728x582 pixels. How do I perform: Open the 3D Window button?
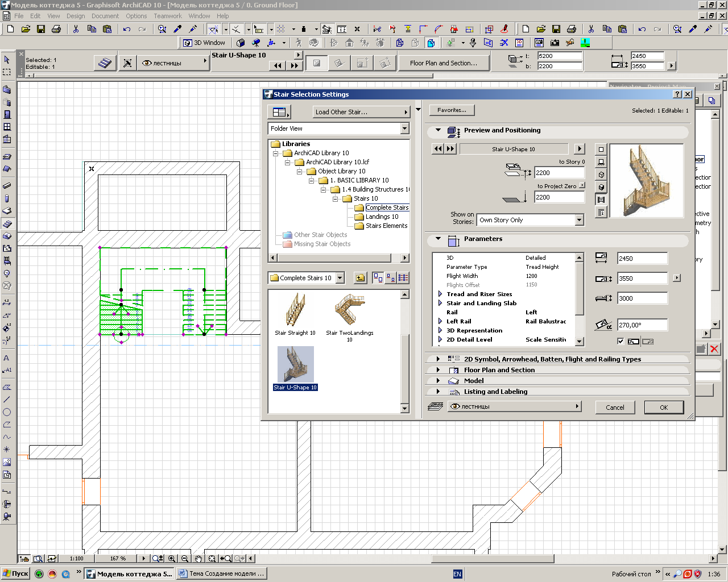(204, 43)
